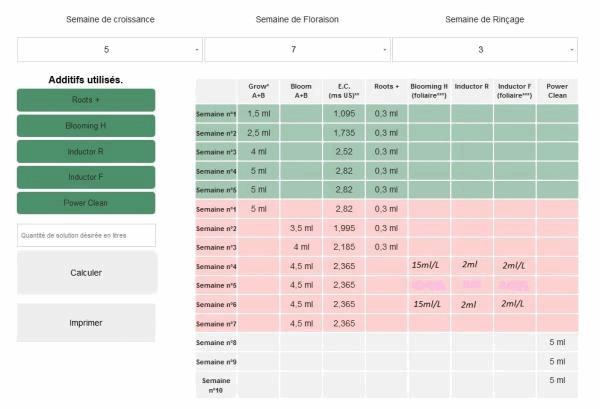This screenshot has height=409, width=600.
Task: Open the Semaine de croissance dropdown
Action: [109, 49]
